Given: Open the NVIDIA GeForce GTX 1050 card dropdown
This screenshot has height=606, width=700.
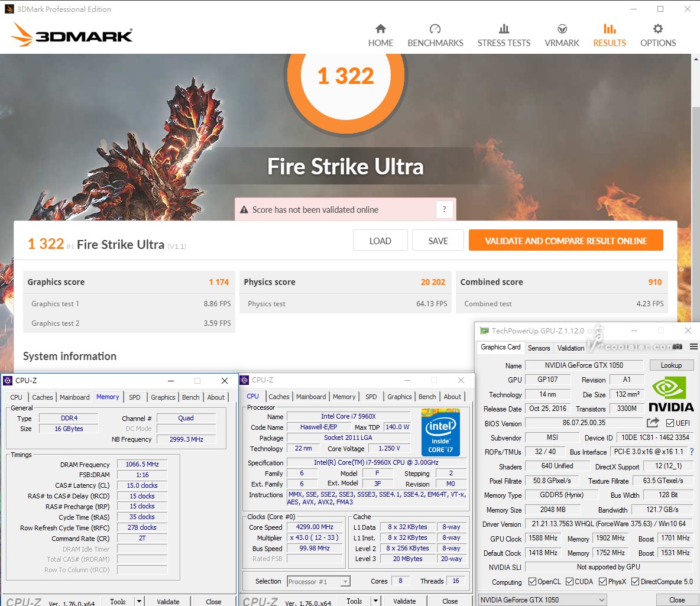Looking at the screenshot, I should pos(543,599).
